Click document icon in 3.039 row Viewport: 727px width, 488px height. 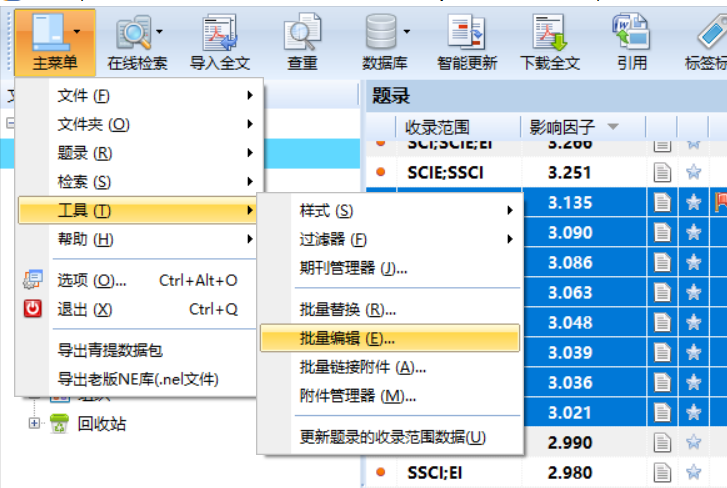pyautogui.click(x=662, y=352)
